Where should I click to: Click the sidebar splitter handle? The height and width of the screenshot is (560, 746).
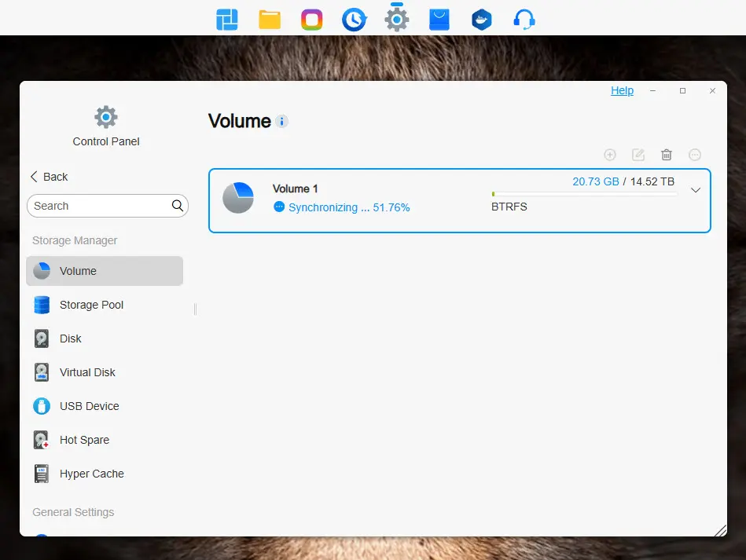tap(195, 309)
